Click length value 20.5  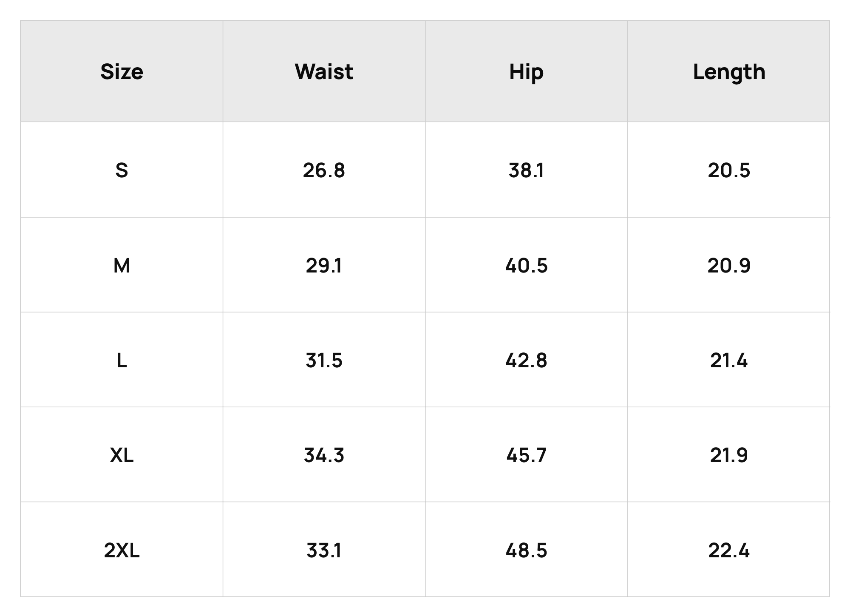[x=729, y=170]
